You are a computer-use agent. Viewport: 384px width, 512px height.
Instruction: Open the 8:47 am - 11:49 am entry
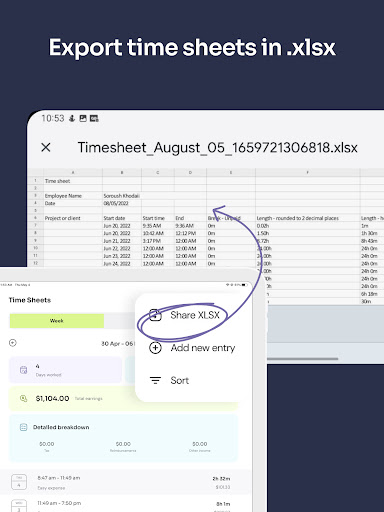pyautogui.click(x=124, y=482)
